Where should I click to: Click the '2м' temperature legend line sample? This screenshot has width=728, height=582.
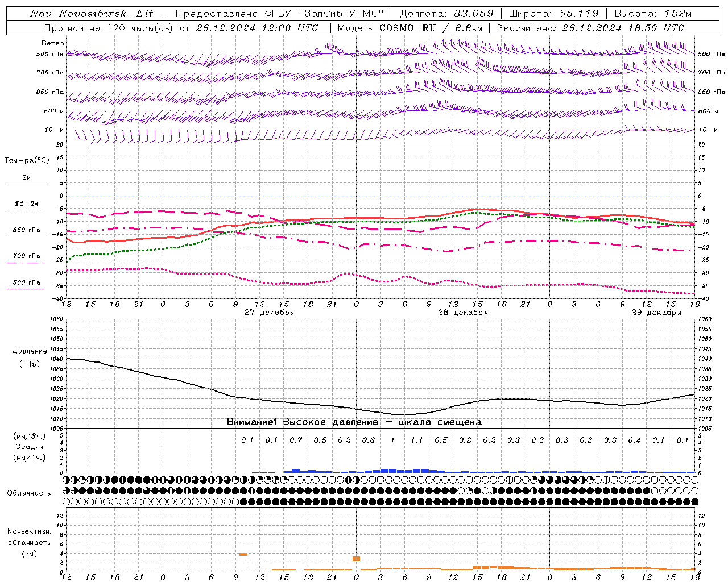(x=26, y=184)
